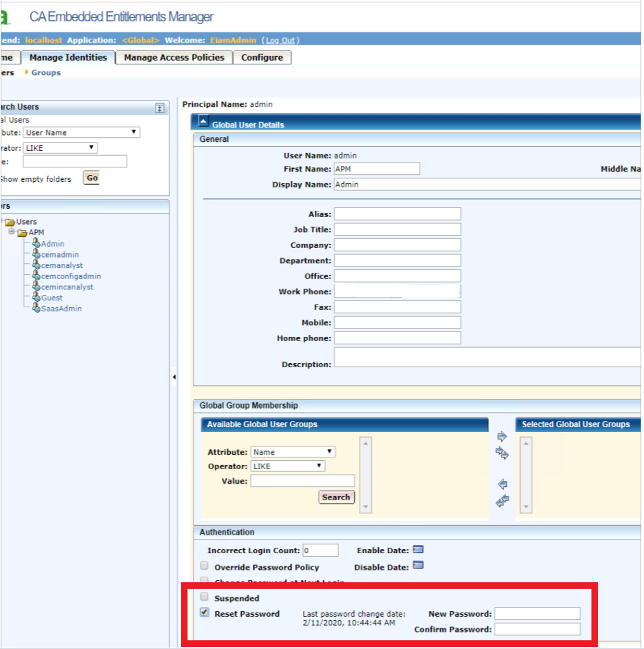Open the Disable Date calendar picker
Screen dimensions: 644x649
pos(418,566)
